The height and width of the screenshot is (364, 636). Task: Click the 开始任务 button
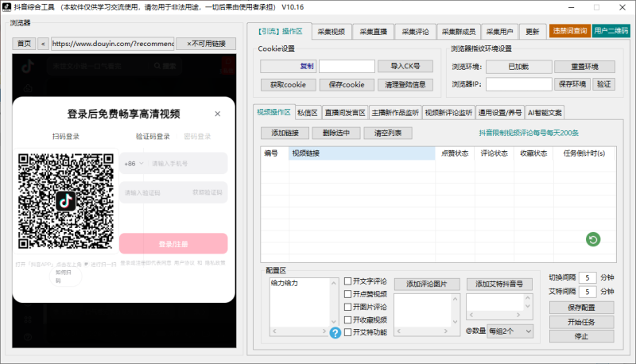point(582,322)
